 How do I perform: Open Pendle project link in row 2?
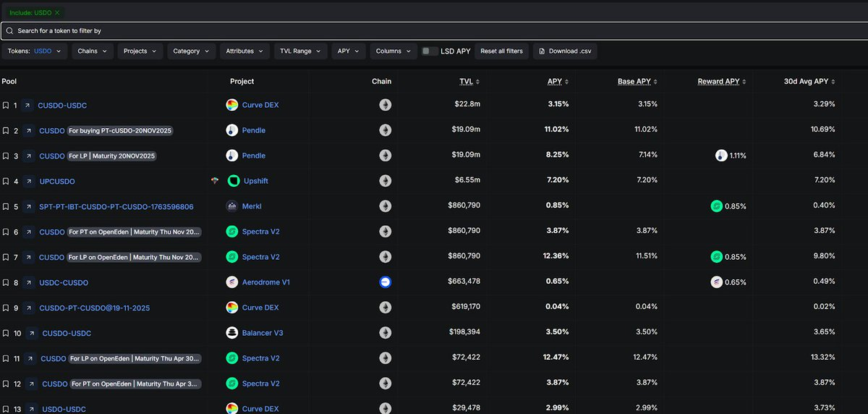point(254,130)
